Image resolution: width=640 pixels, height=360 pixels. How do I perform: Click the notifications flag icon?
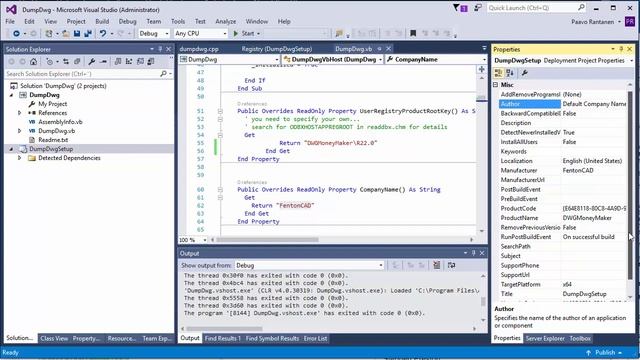click(456, 8)
